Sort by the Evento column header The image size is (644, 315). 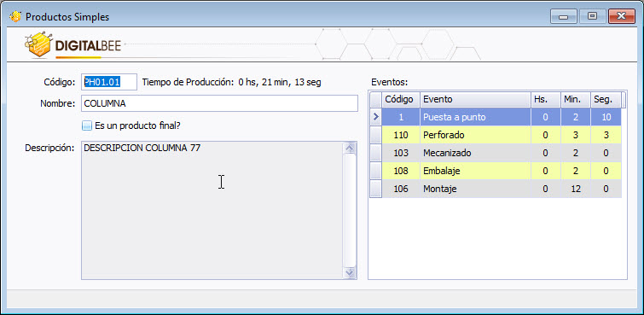point(475,100)
